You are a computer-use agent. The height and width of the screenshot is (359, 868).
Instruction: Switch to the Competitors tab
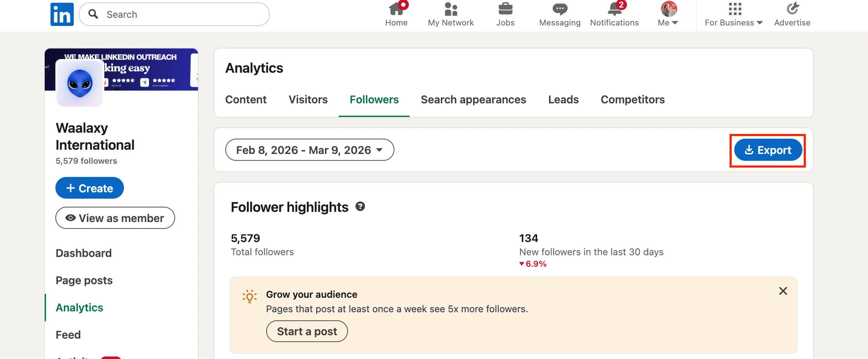click(633, 100)
